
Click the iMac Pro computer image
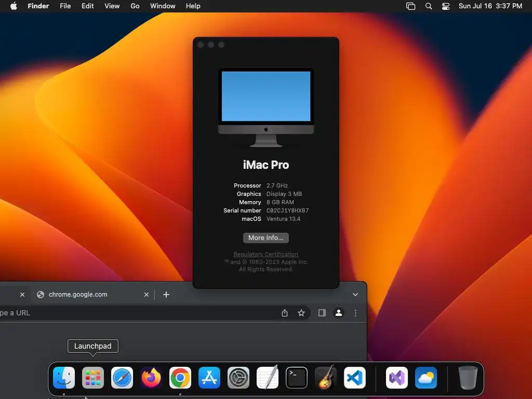point(266,108)
